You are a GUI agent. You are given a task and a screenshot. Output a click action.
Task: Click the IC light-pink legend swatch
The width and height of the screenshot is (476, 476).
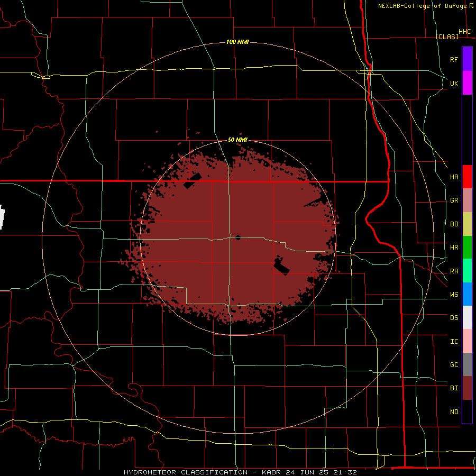click(467, 341)
